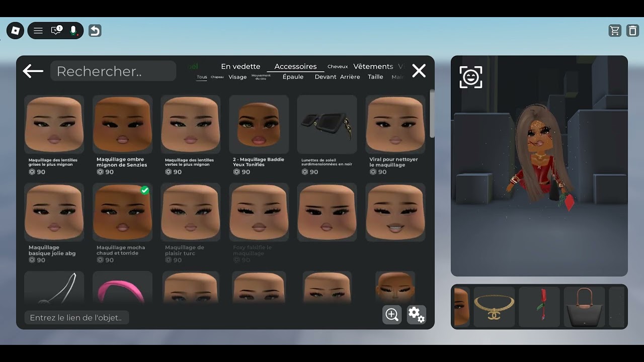This screenshot has height=362, width=644.
Task: Switch to Vêtements tab
Action: [373, 66]
